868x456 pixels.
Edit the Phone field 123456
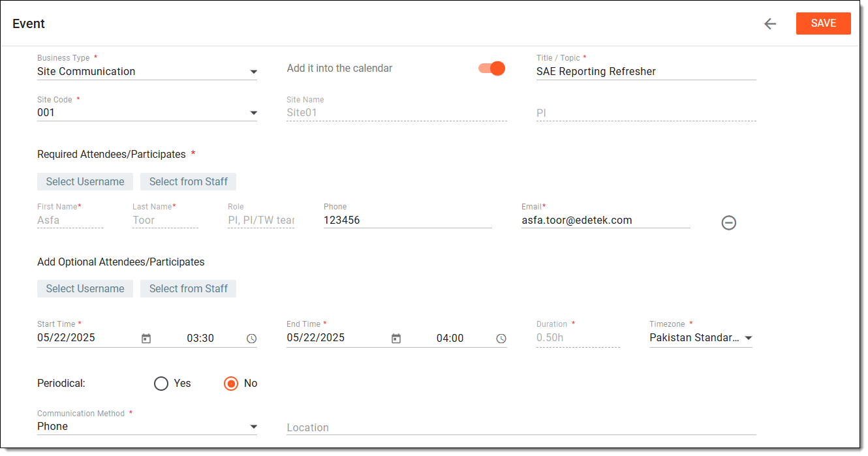(x=408, y=220)
